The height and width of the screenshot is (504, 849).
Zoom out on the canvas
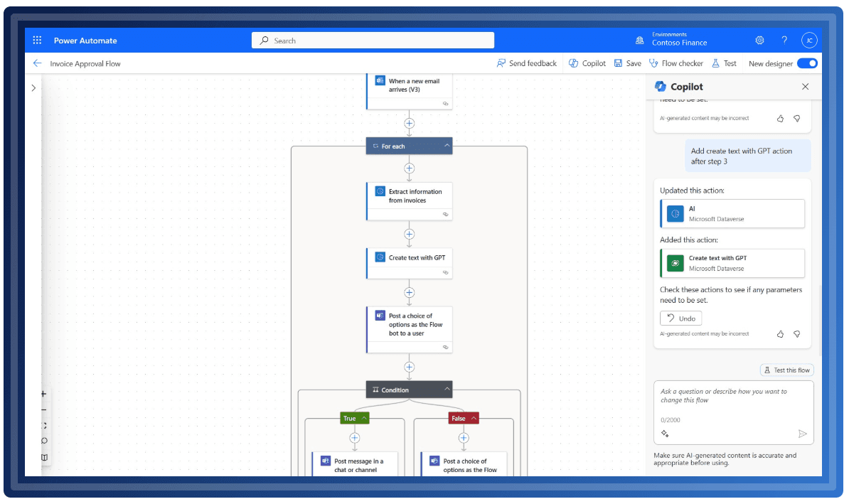[x=44, y=409]
